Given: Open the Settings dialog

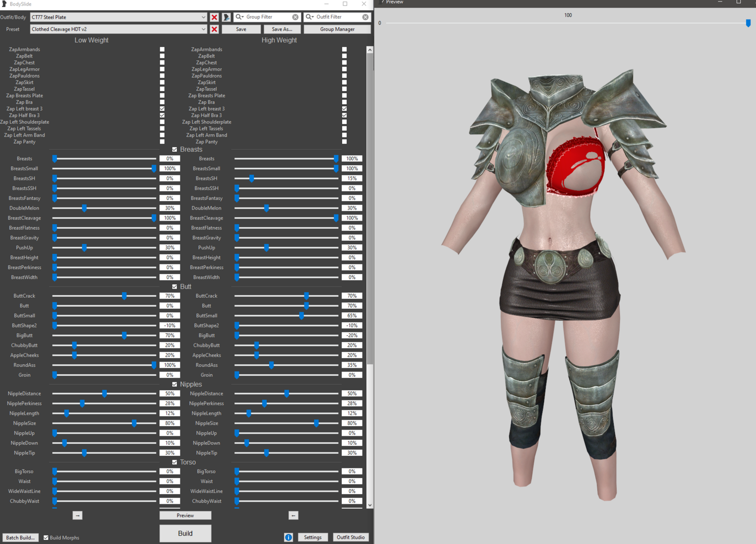Looking at the screenshot, I should 312,537.
